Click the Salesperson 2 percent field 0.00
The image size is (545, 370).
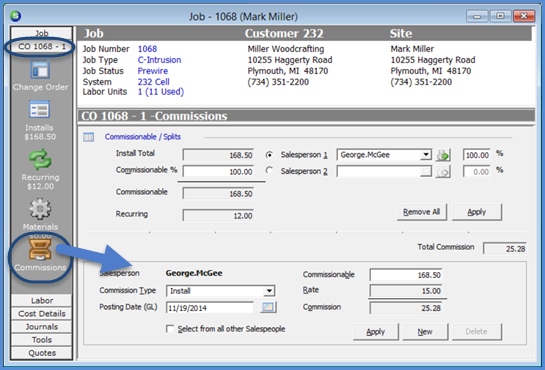click(477, 171)
